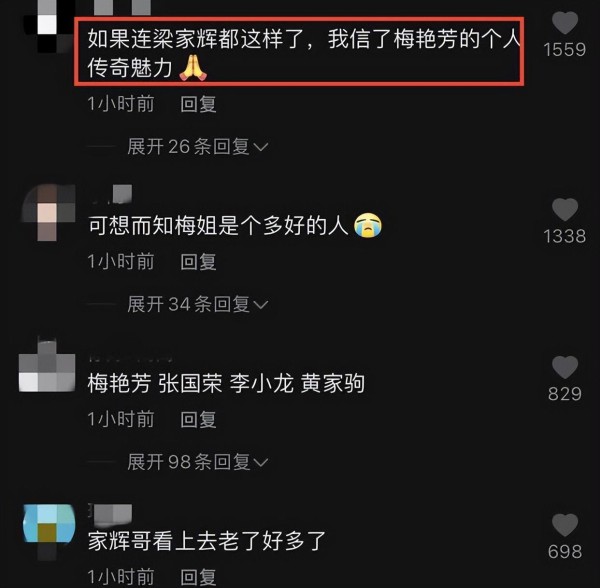The image size is (600, 588).
Task: Tap the highlighted comment about 梅艳芳的个人传奇魅力
Action: [299, 52]
